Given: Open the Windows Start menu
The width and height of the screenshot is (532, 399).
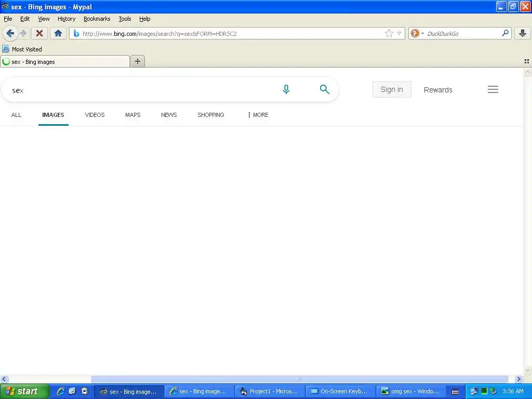Looking at the screenshot, I should [24, 391].
